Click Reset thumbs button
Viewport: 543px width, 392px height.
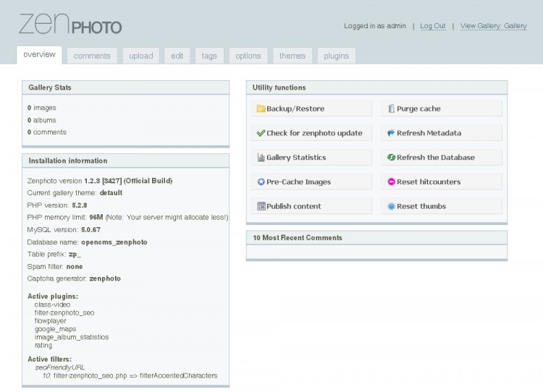(442, 206)
